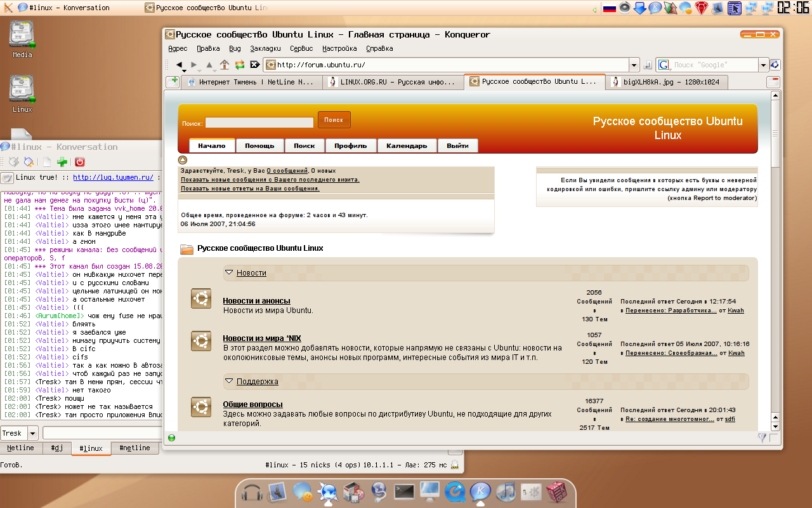The width and height of the screenshot is (812, 508).
Task: Go up one level in Konqueror
Action: (209, 65)
